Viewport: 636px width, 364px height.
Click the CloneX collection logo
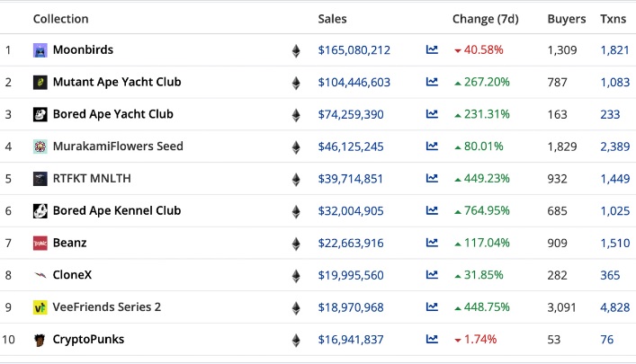point(40,275)
